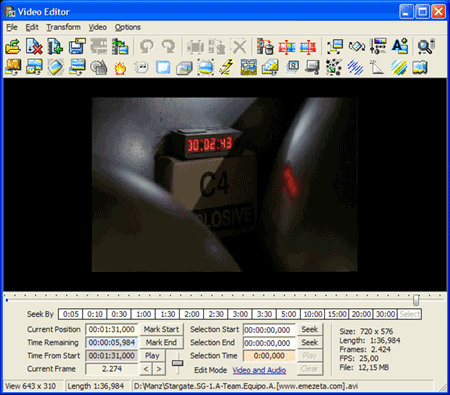Click the blue square effect icon
This screenshot has width=450, height=395.
[163, 68]
